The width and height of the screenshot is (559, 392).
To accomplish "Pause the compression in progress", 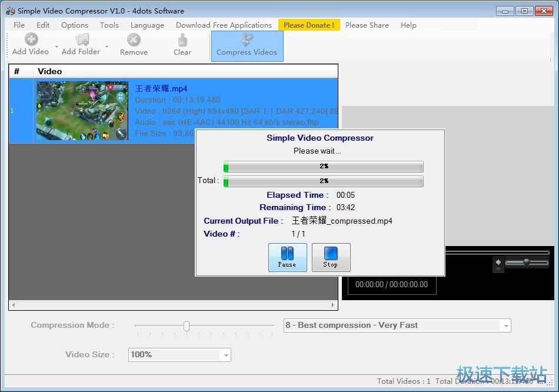I will point(287,257).
